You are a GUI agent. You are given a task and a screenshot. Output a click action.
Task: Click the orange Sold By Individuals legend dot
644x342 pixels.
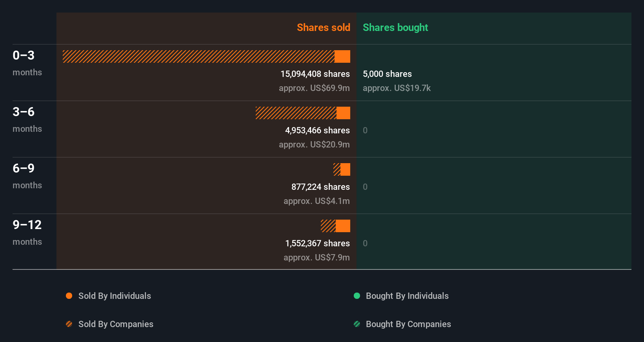[x=69, y=296]
